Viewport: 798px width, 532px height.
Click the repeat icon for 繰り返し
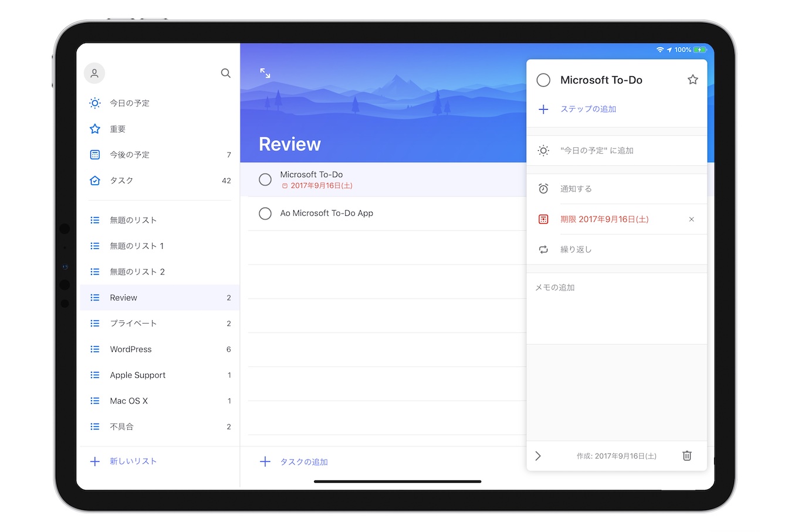coord(543,250)
